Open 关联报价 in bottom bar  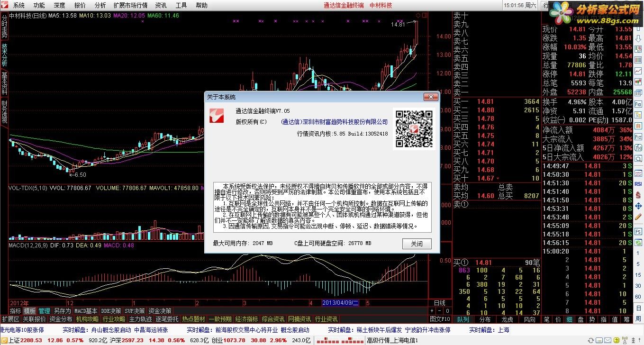point(34,319)
